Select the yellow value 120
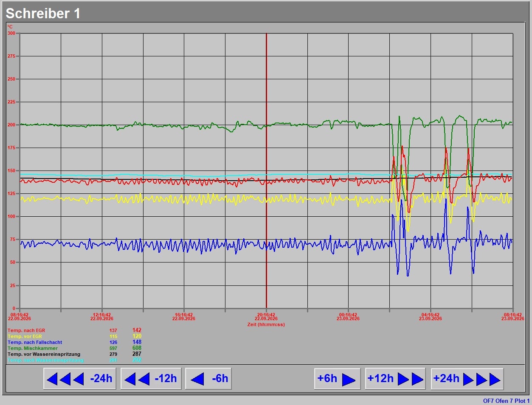Image resolution: width=532 pixels, height=405 pixels. [137, 336]
